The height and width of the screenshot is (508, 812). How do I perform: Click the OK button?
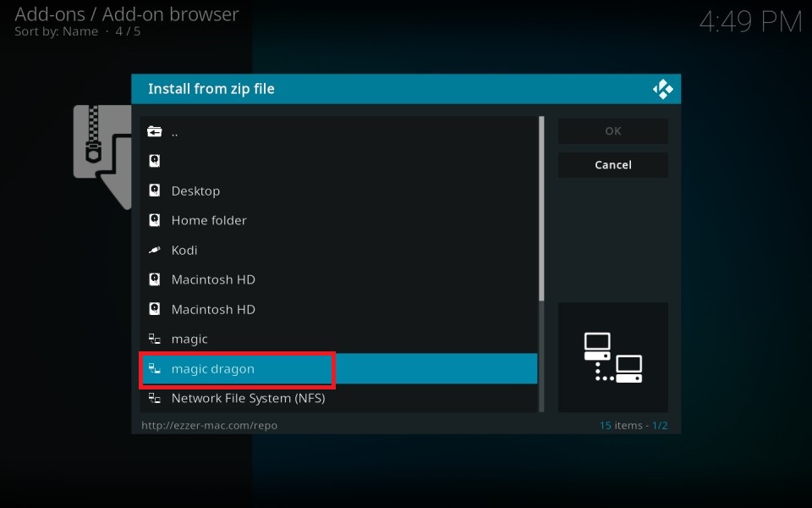(613, 131)
